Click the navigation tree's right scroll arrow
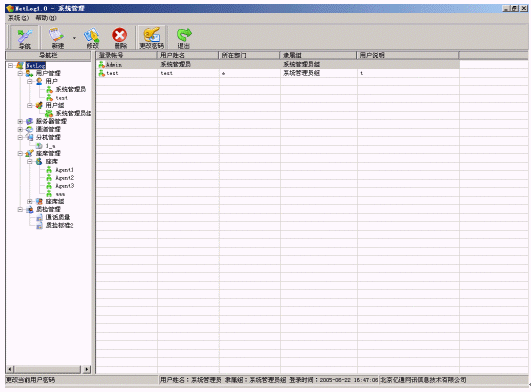Image resolution: width=531 pixels, height=392 pixels. tap(87, 369)
